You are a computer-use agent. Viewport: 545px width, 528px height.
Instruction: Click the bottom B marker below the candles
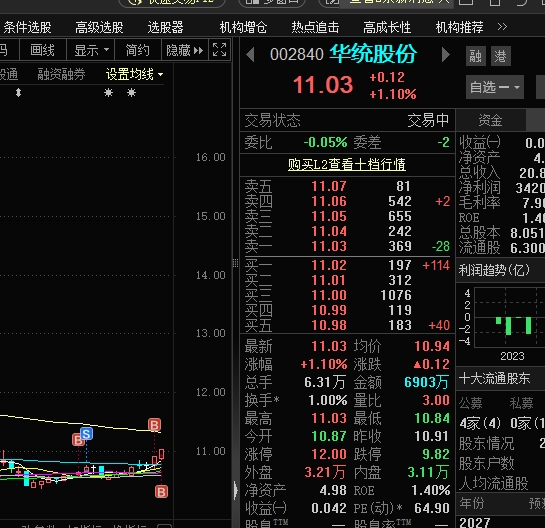(161, 492)
